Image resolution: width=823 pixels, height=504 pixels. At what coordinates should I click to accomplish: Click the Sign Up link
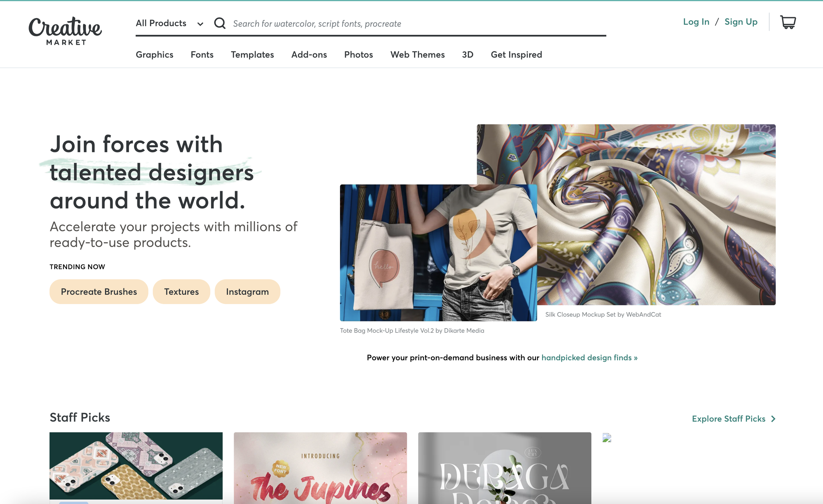click(x=740, y=22)
